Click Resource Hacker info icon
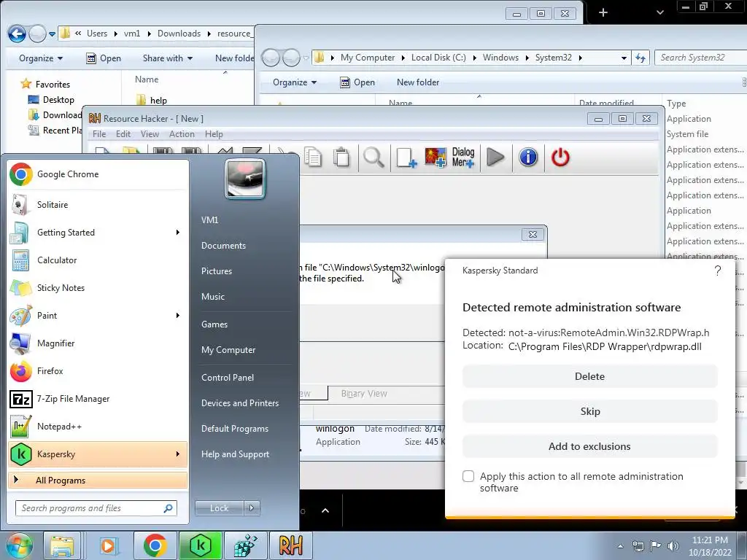 tap(528, 157)
